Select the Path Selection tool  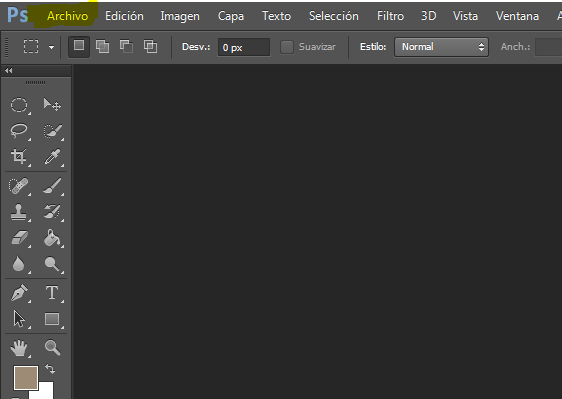19,319
